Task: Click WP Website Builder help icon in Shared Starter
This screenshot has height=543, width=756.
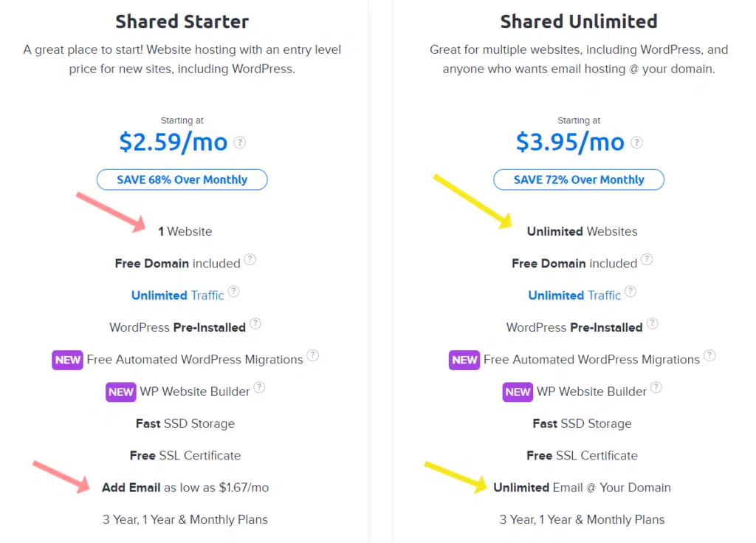Action: pyautogui.click(x=259, y=388)
